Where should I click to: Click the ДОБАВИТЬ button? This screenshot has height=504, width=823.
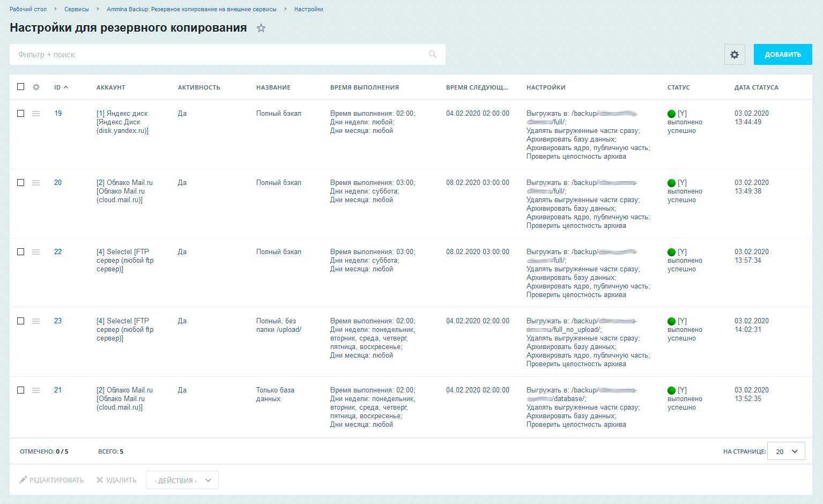(x=782, y=54)
